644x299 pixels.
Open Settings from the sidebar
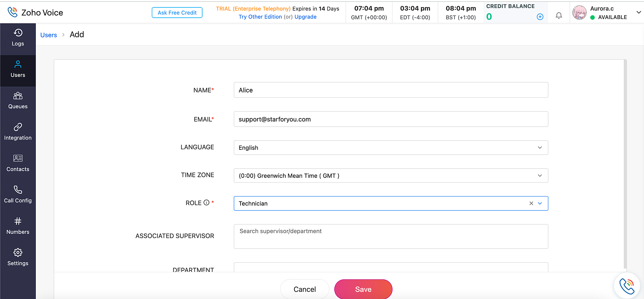[18, 257]
